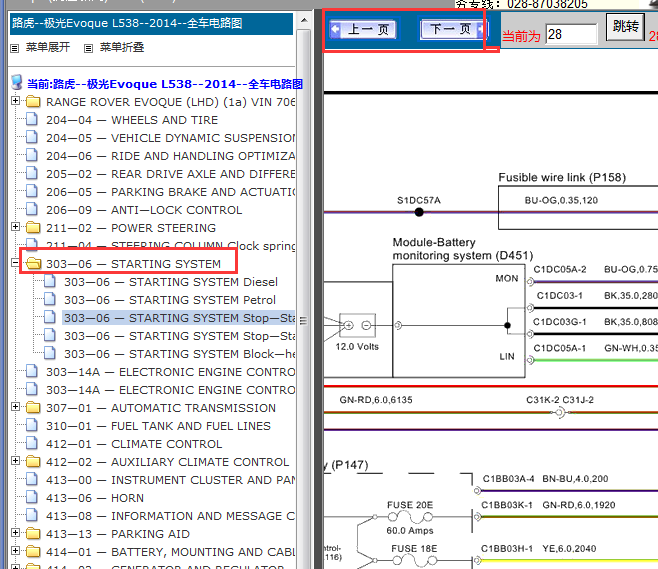Click the 310-01 FUEL TANK page icon
Image resolution: width=658 pixels, height=569 pixels.
(32, 425)
